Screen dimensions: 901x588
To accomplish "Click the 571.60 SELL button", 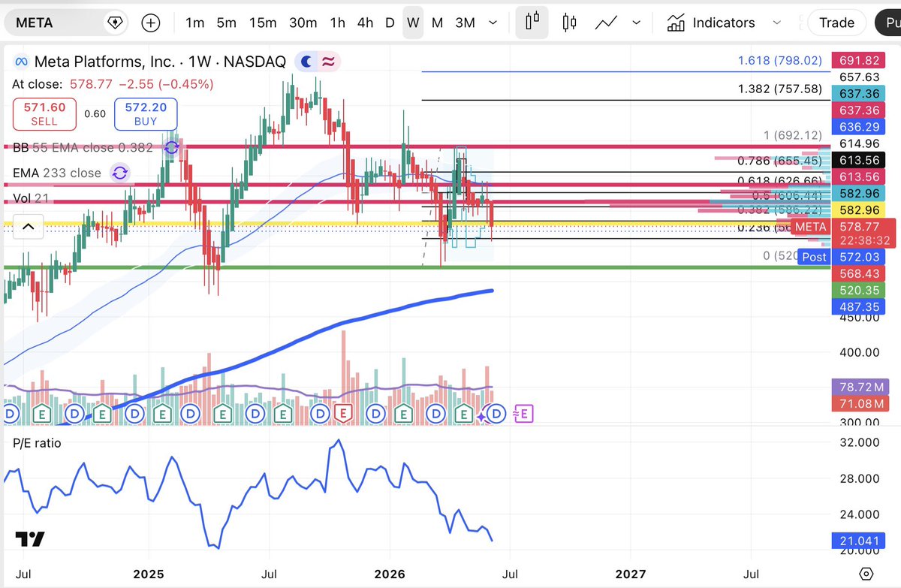I will (x=44, y=114).
